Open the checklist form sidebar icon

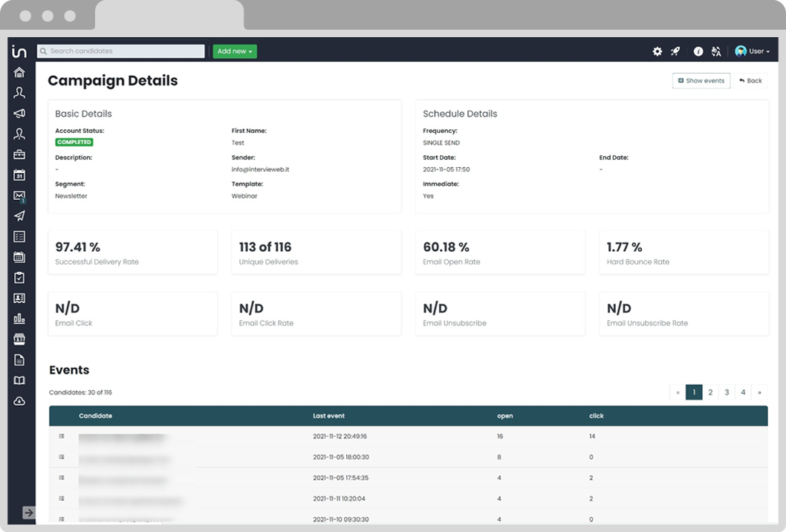19,237
